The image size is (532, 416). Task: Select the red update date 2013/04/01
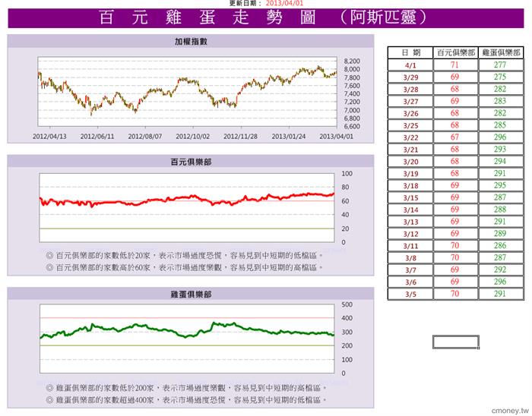pos(284,3)
